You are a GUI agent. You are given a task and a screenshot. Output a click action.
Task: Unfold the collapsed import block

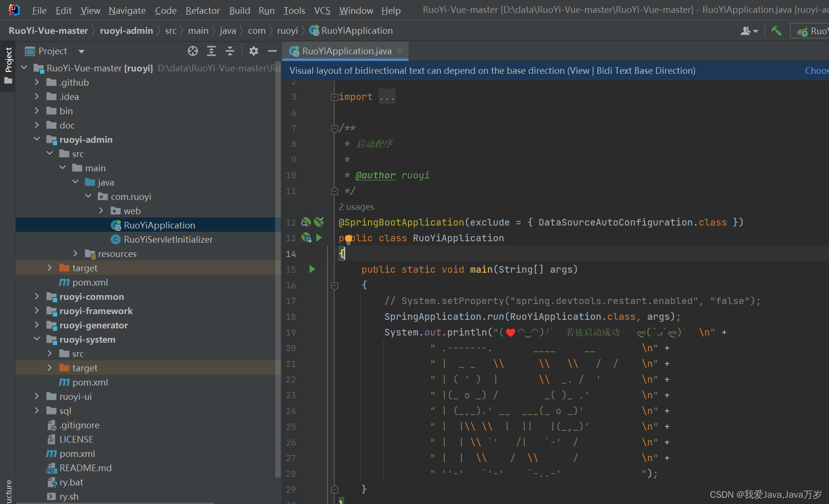pyautogui.click(x=334, y=97)
